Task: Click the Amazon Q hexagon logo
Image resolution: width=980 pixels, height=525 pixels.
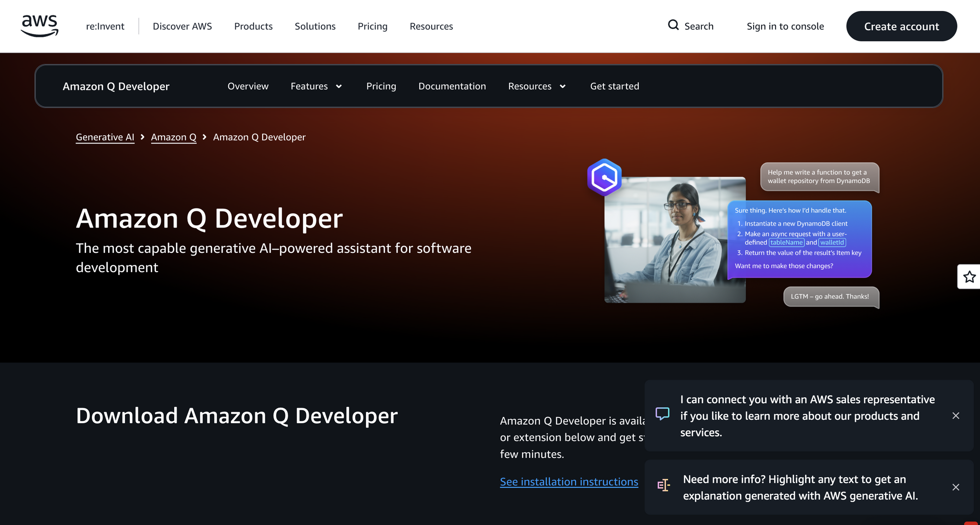Action: point(604,177)
